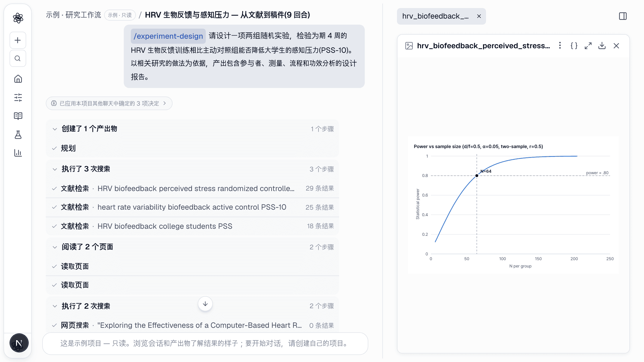
Task: Toggle the side panel layout icon
Action: tap(623, 16)
